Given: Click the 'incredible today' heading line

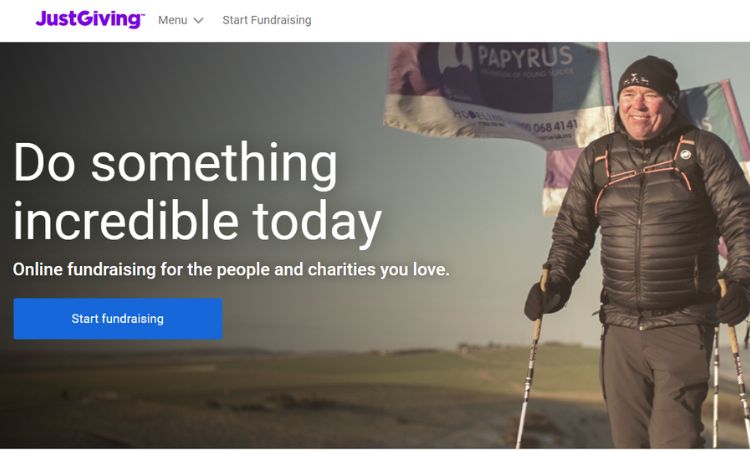Looking at the screenshot, I should click(x=197, y=221).
